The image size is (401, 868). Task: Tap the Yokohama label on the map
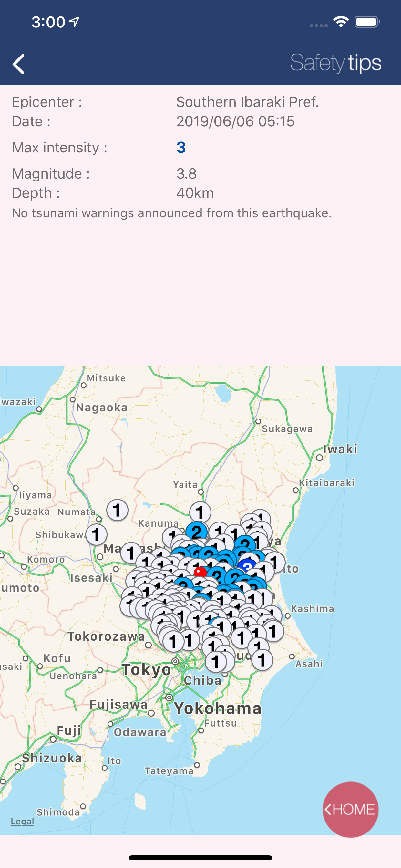[x=218, y=708]
